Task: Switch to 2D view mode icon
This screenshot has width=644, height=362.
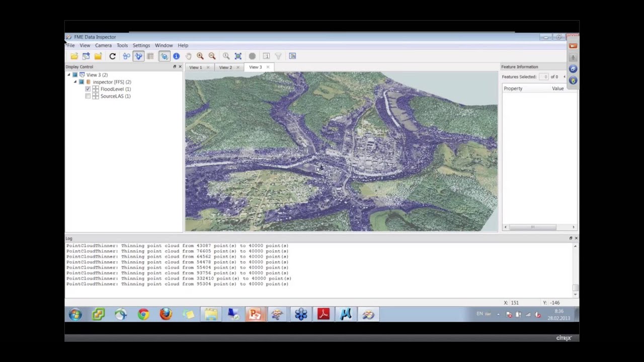Action: pyautogui.click(x=126, y=56)
